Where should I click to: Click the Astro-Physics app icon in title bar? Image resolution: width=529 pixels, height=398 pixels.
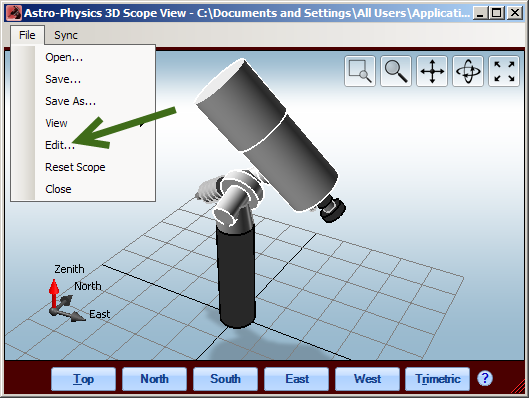(14, 13)
